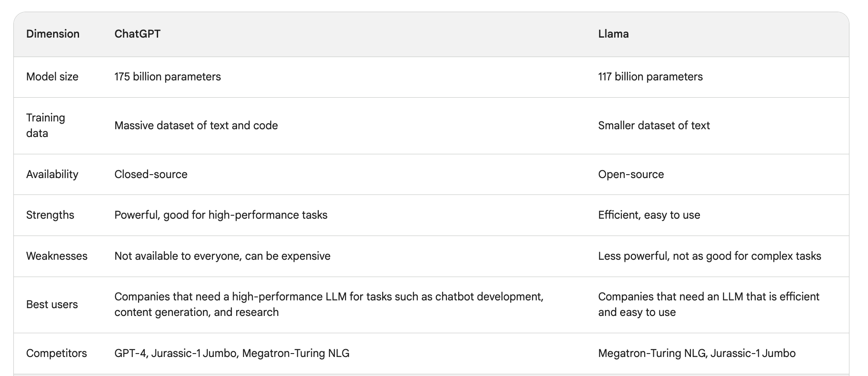Click GPT-4, Jurassic-1 Jumbo competitors cell
This screenshot has width=868, height=376.
point(232,353)
